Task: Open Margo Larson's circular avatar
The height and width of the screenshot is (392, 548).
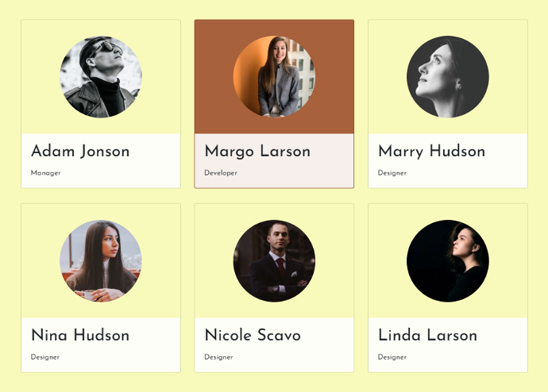Action: click(274, 77)
